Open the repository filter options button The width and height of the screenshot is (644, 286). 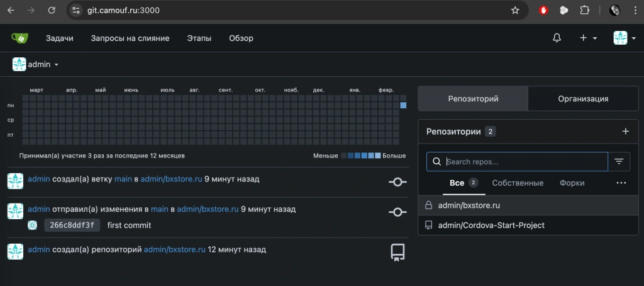(x=619, y=162)
